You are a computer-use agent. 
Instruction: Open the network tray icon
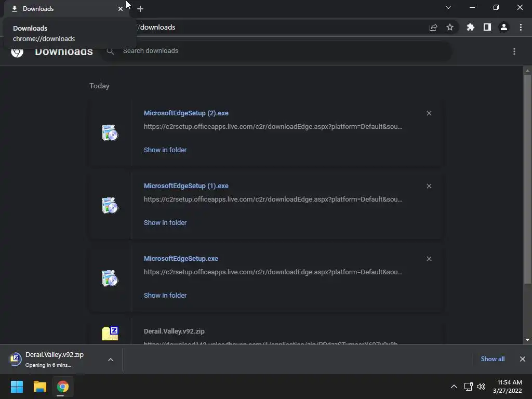click(x=469, y=387)
